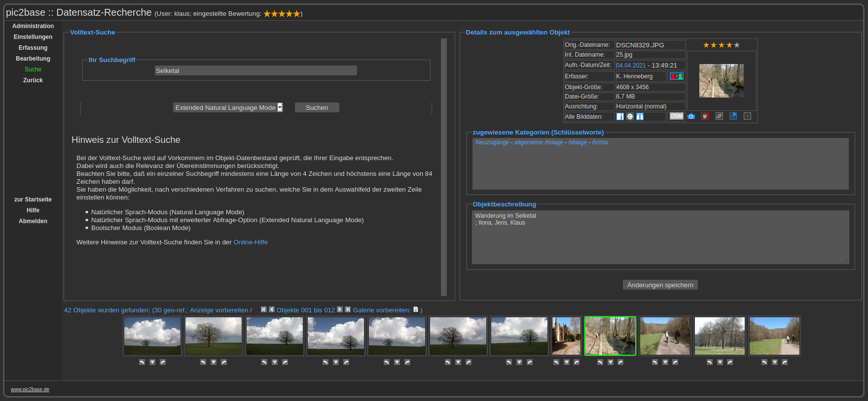
Task: Open the copyright info icon
Action: point(630,117)
